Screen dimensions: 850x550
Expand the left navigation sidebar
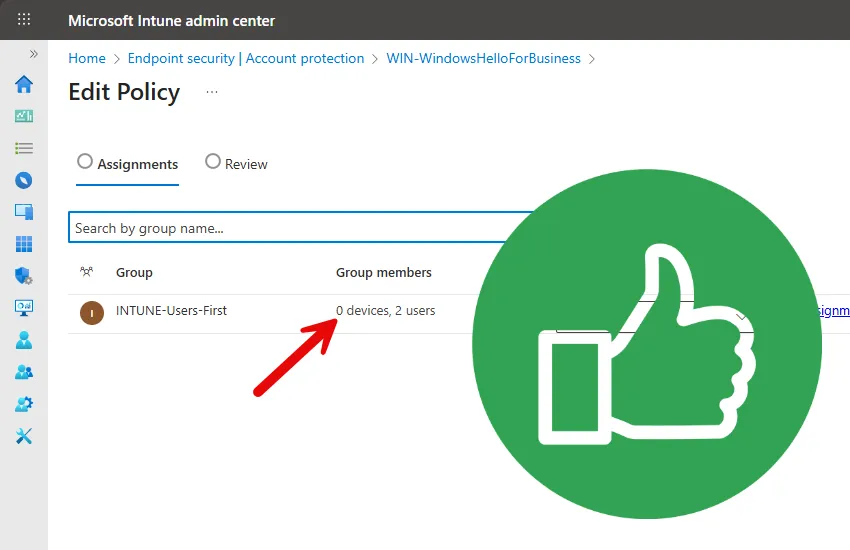click(34, 54)
